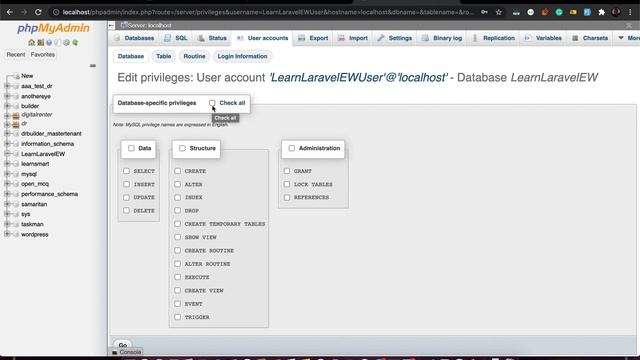Open the Chrome three-dot menu
640x360 pixels.
pos(630,12)
